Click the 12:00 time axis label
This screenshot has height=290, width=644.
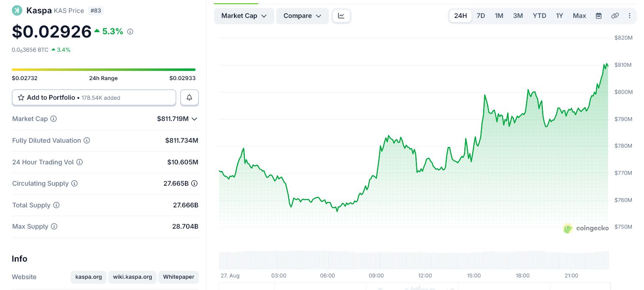425,276
